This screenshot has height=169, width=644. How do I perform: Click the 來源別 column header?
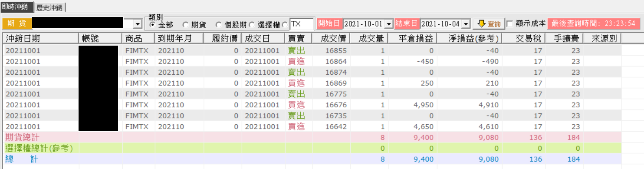[602, 38]
